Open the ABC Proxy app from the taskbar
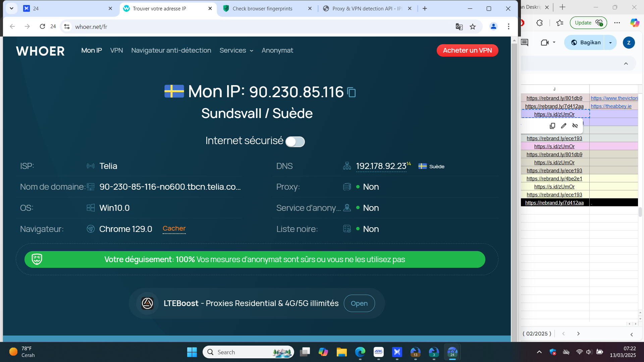Screen dimensions: 644x362 click(379, 352)
